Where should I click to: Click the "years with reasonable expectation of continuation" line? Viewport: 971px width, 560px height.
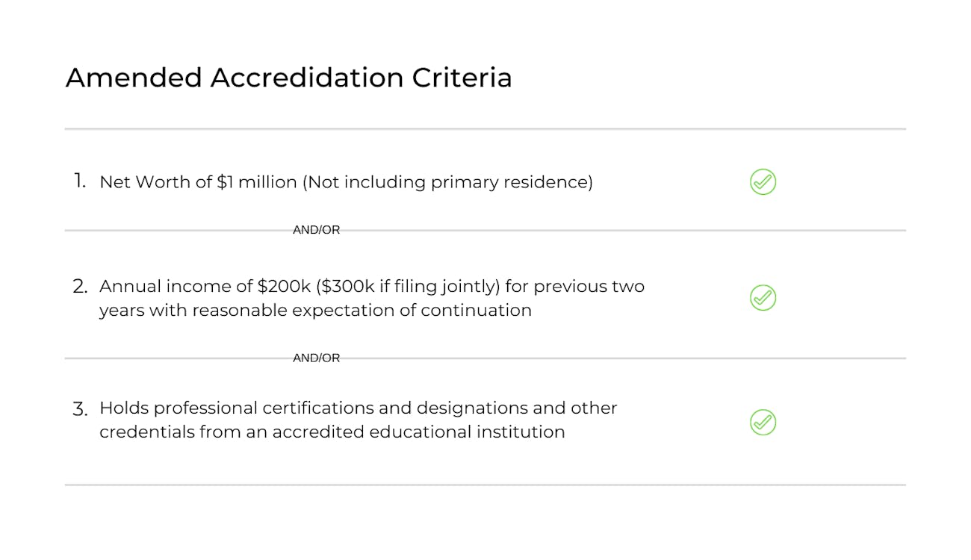tap(315, 310)
